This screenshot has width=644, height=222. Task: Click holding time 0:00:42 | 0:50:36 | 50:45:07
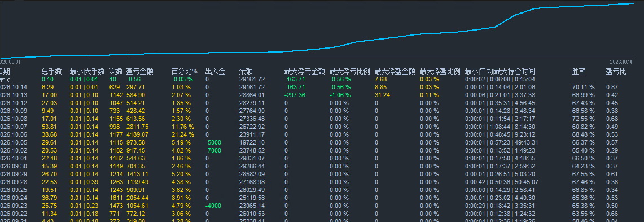pos(501,182)
